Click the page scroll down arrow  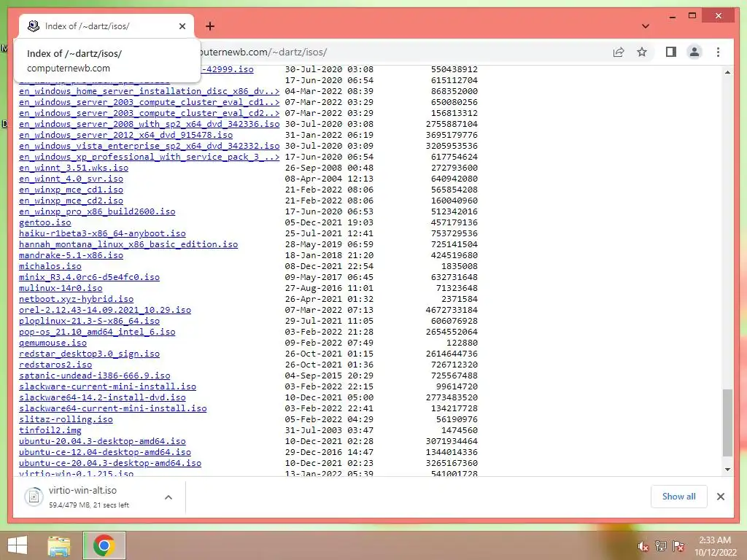727,470
